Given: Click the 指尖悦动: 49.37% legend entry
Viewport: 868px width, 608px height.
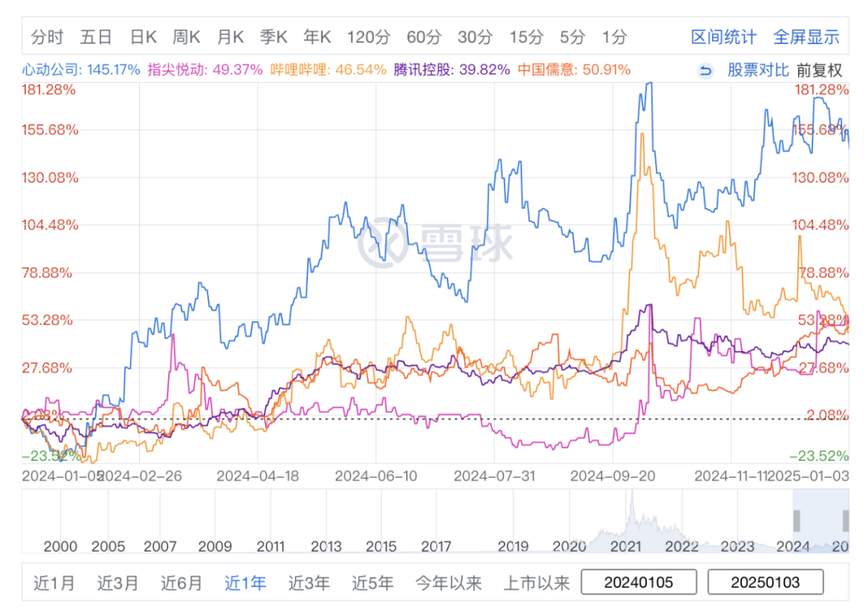Looking at the screenshot, I should [206, 70].
